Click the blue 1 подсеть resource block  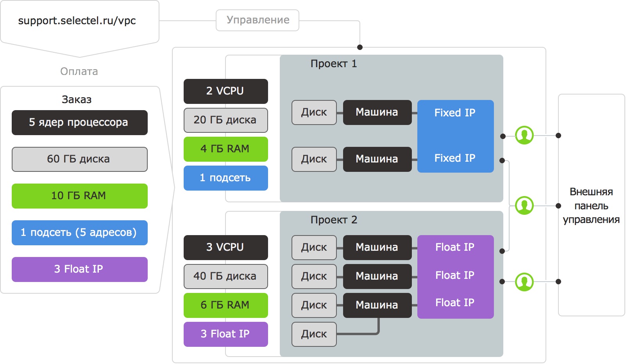pos(226,178)
